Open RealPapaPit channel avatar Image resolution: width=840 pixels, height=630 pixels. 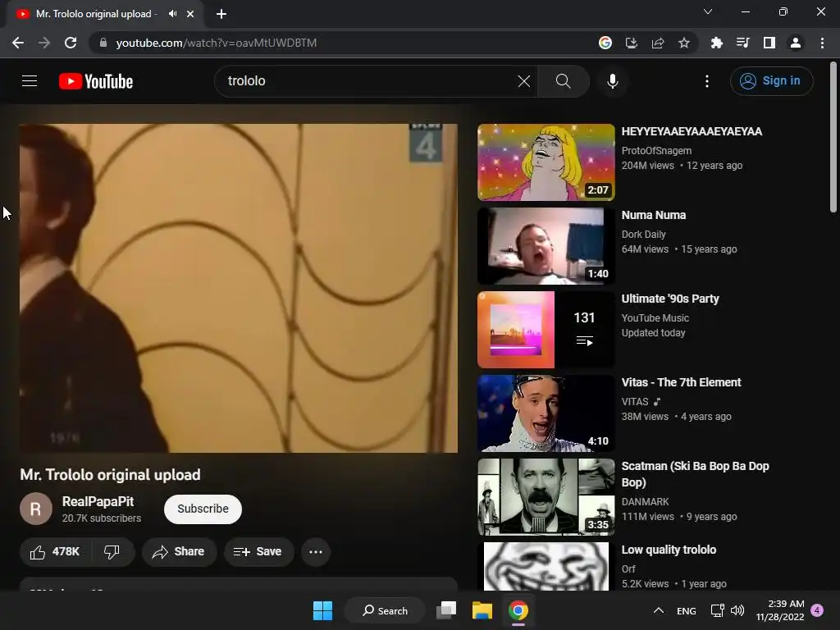tap(36, 509)
